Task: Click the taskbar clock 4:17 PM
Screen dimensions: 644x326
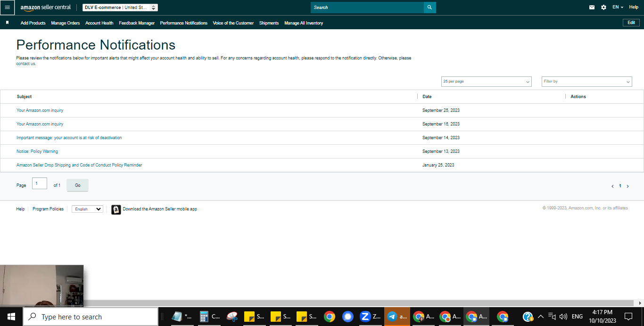Action: 602,317
